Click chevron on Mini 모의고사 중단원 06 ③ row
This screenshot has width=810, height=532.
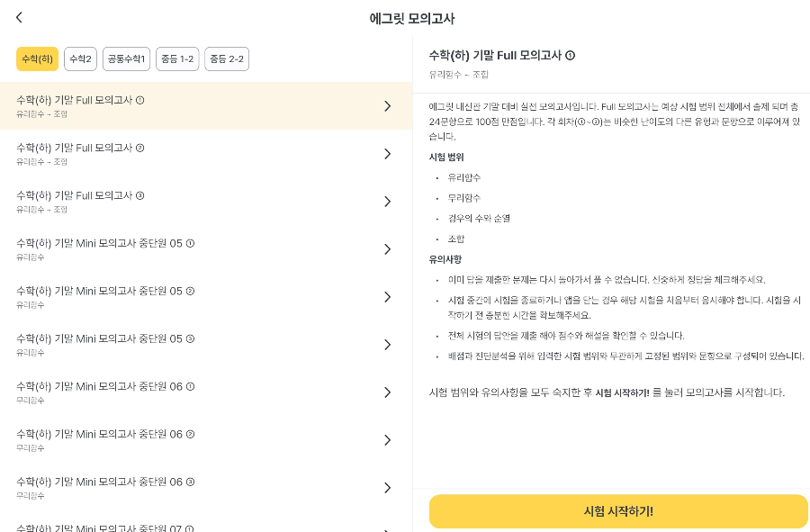click(x=387, y=488)
